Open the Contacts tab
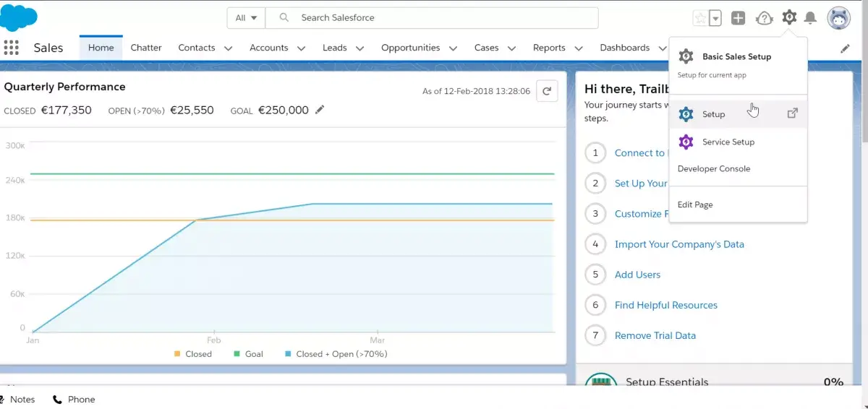The height and width of the screenshot is (409, 868). 197,48
